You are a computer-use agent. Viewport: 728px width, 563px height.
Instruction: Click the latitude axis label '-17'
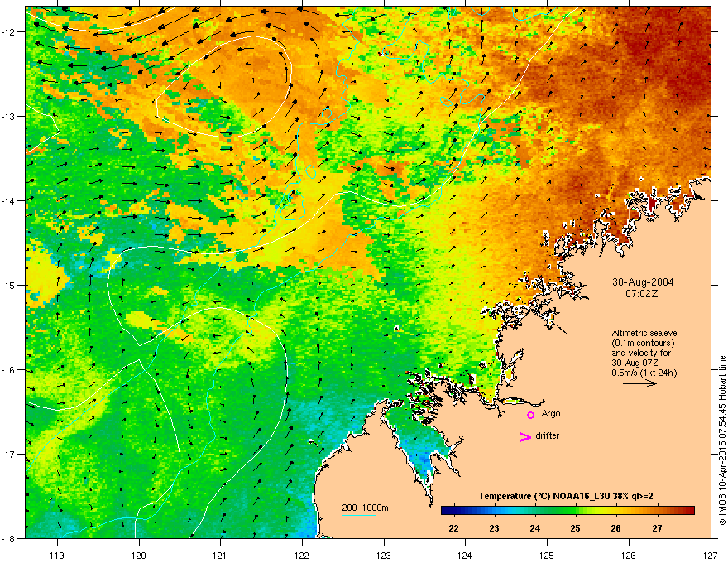(8, 455)
